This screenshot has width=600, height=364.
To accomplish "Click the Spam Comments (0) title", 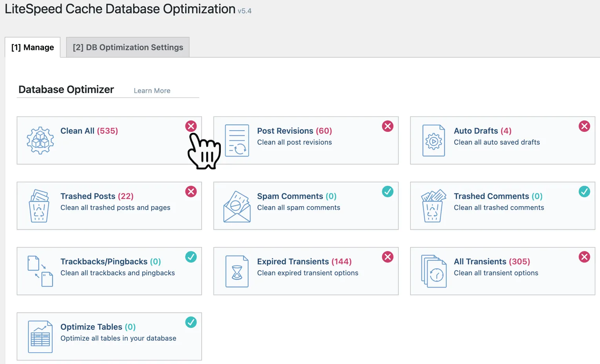I will (297, 196).
